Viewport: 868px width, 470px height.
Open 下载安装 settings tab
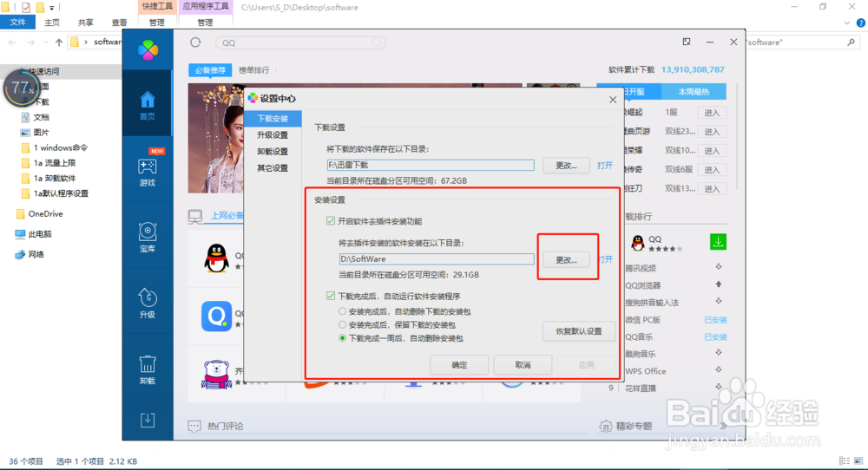coord(273,118)
